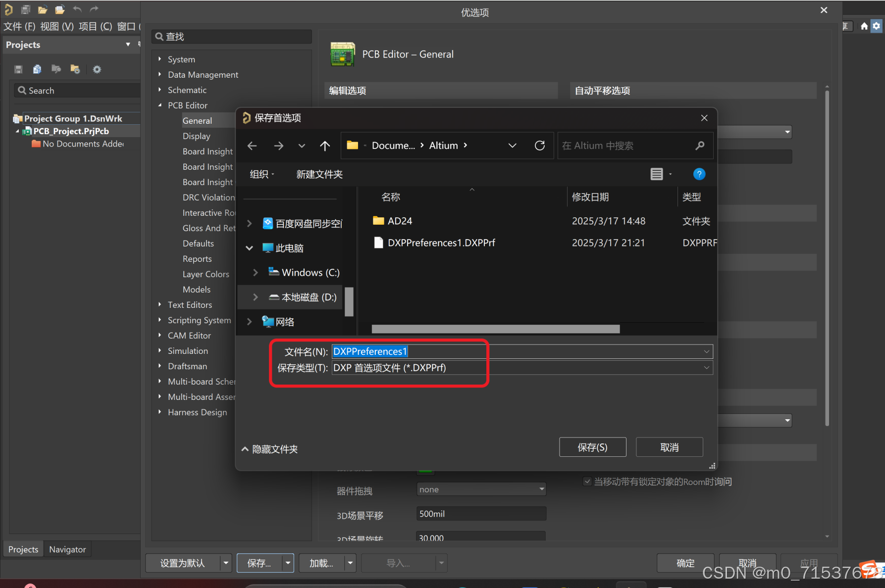
Task: Collapse the PCB Editor category
Action: [x=159, y=105]
